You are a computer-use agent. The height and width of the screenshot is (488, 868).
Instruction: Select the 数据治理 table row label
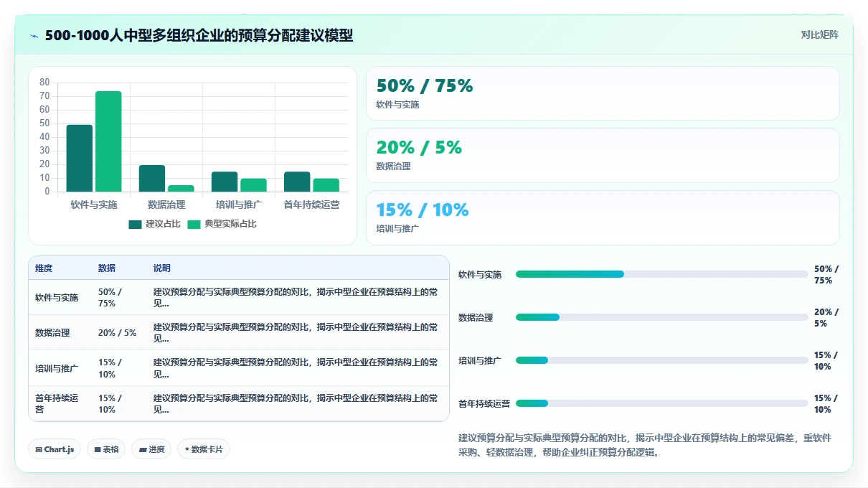[x=52, y=333]
